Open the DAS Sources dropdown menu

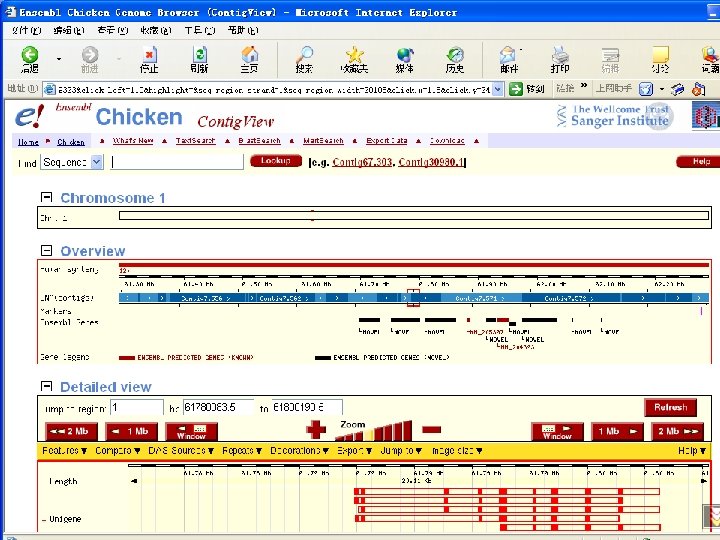click(x=181, y=451)
